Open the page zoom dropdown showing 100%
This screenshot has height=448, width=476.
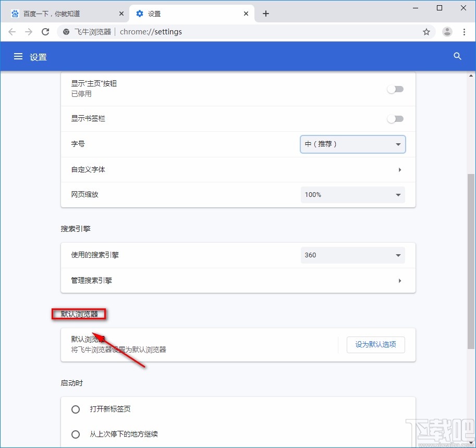coord(352,194)
